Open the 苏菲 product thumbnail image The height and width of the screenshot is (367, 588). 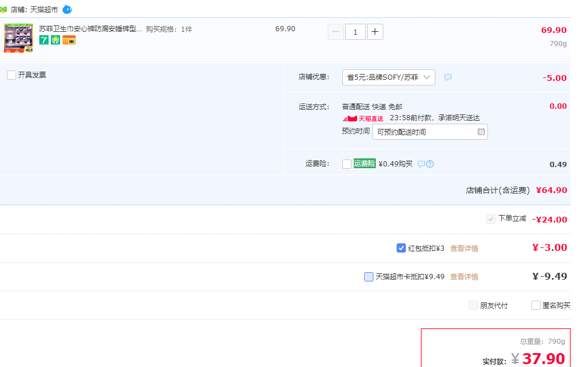(19, 38)
